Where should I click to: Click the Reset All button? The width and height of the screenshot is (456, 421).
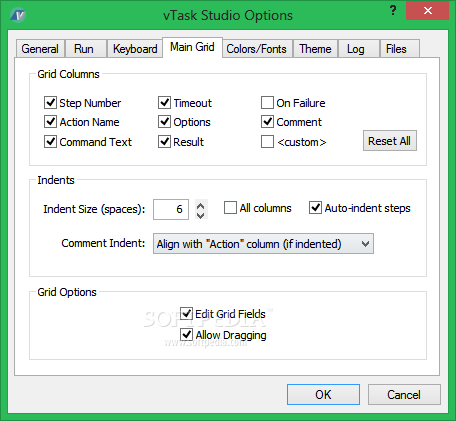(390, 141)
